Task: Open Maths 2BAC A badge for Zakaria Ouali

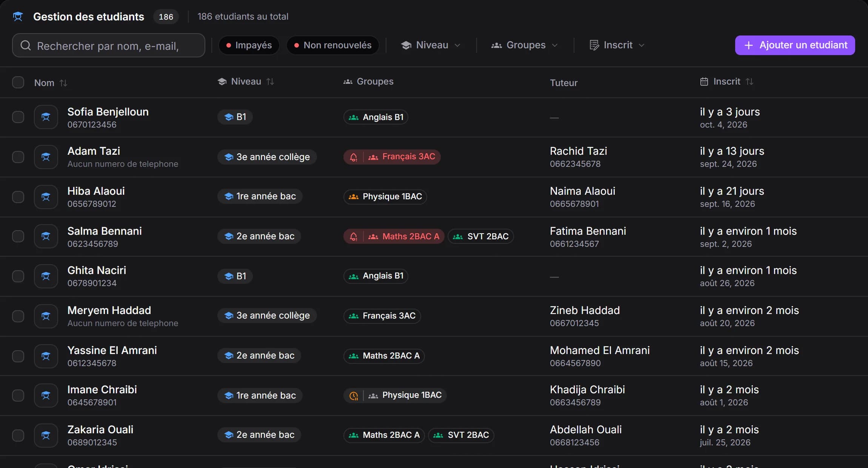Action: coord(384,435)
